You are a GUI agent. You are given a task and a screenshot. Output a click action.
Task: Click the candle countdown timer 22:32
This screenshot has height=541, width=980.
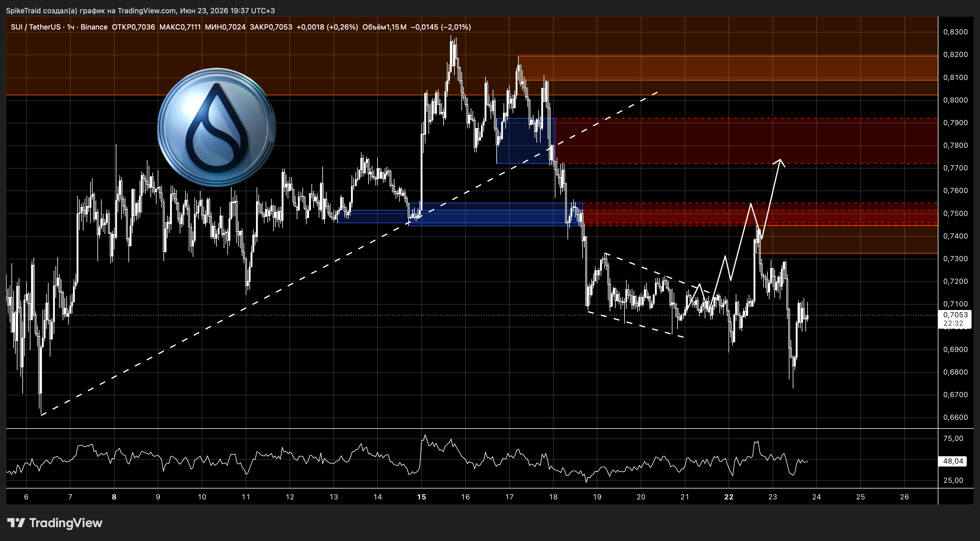[953, 323]
